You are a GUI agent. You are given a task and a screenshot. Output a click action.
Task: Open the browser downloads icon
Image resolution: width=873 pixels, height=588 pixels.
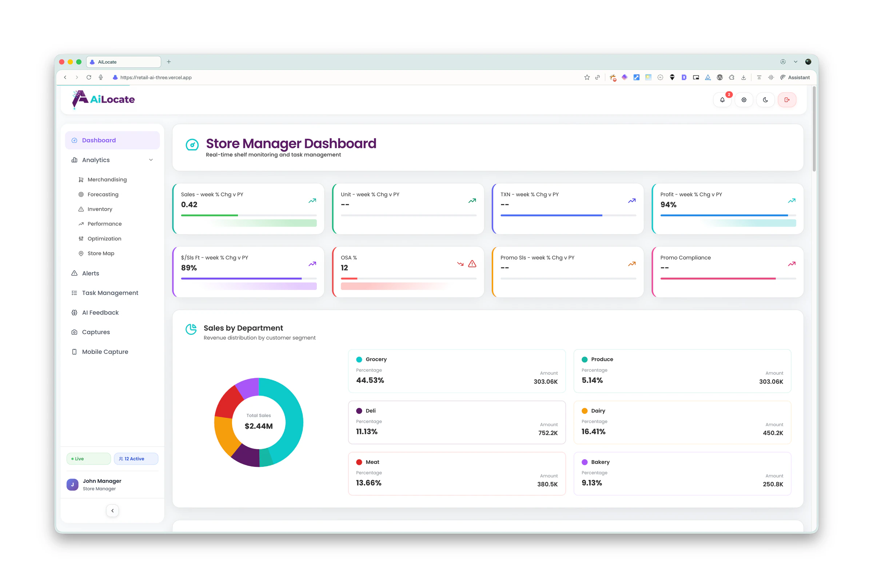coord(743,77)
